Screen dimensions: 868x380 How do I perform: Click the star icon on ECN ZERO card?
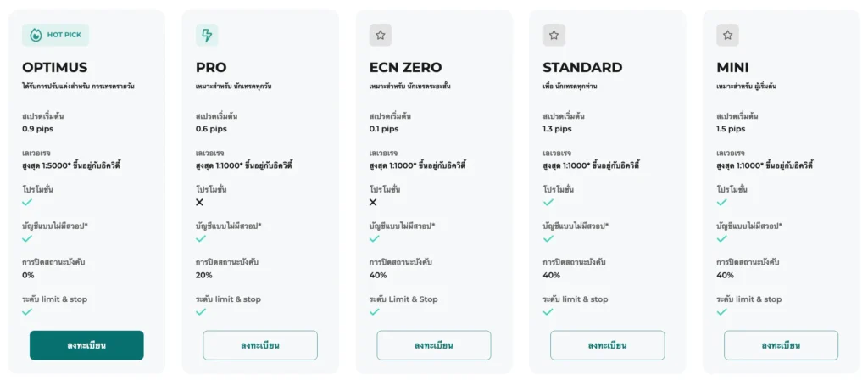(380, 35)
